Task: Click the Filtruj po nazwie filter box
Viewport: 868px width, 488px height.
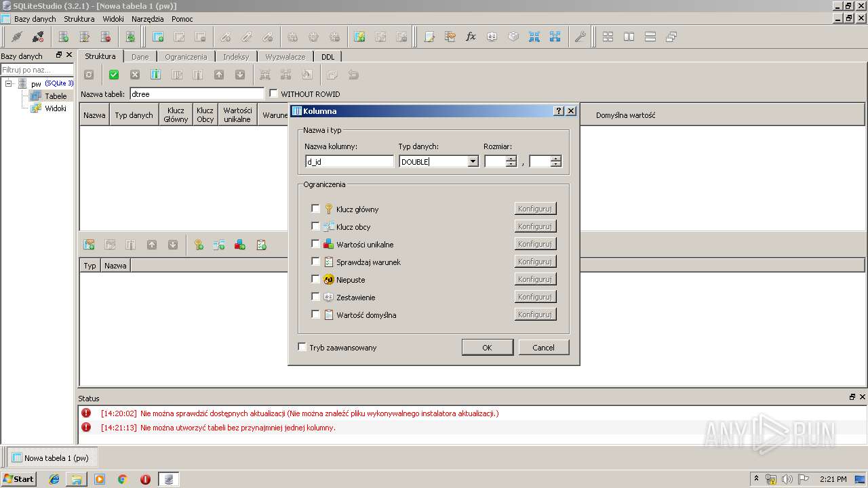Action: 37,70
